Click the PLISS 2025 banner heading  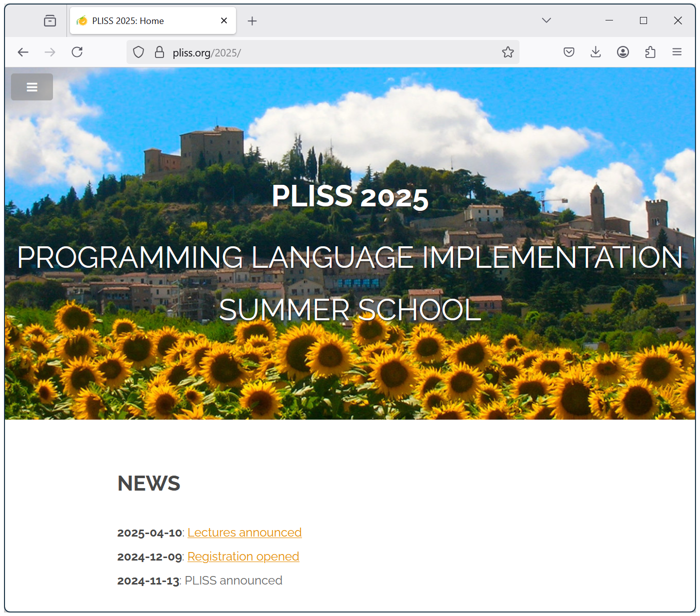(x=350, y=196)
